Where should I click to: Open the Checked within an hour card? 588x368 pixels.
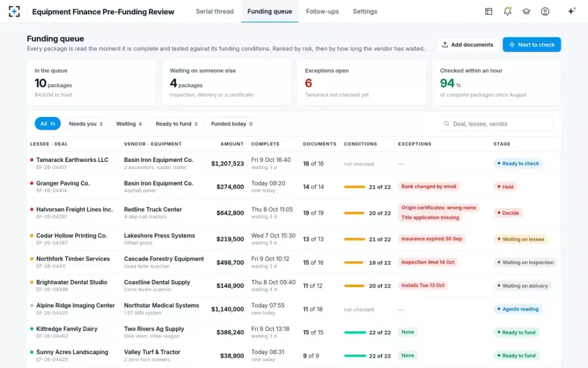pos(497,82)
